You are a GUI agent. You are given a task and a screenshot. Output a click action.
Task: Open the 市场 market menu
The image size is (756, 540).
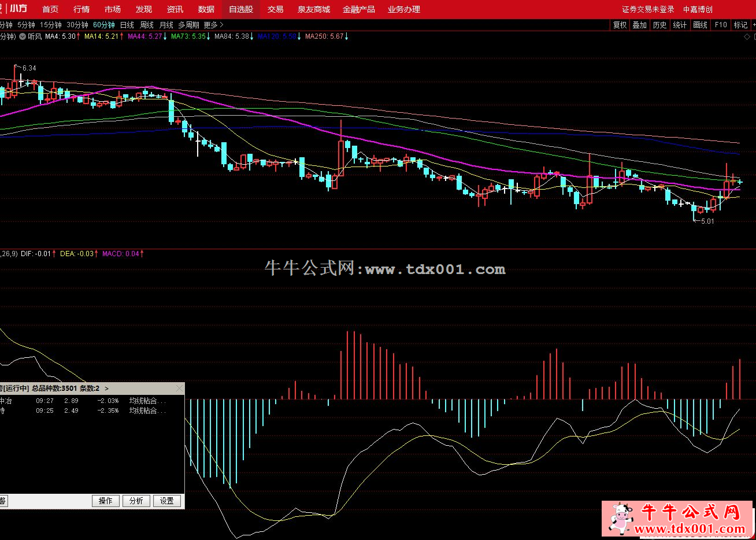click(x=113, y=9)
